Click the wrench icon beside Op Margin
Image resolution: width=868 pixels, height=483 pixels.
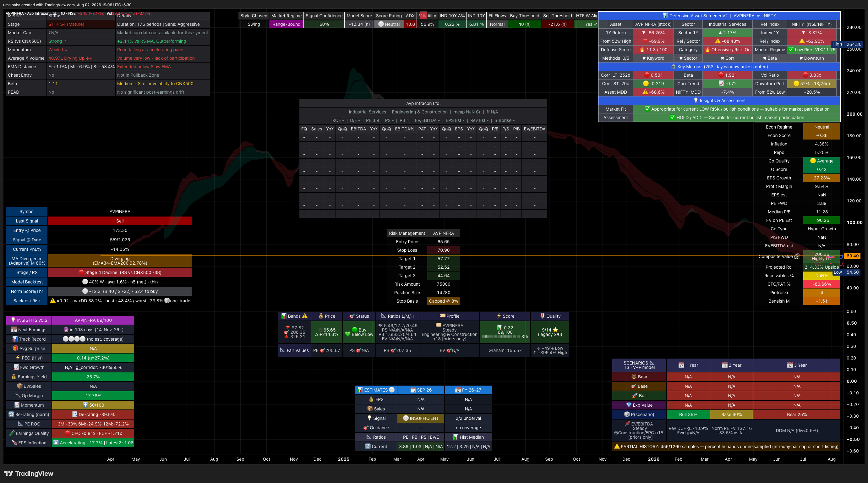18,395
